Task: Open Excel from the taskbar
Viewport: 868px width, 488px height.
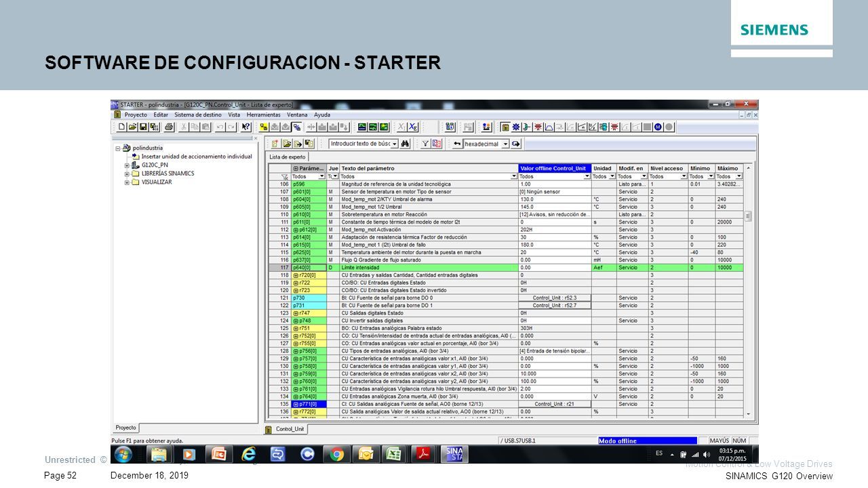Action: point(394,454)
